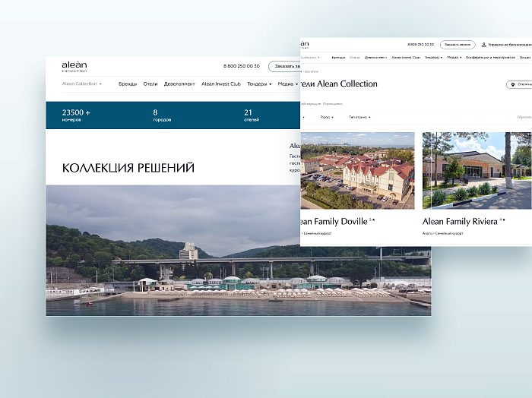Expand the Тендеры dropdown on the left page
This screenshot has width=532, height=398.
click(x=259, y=84)
